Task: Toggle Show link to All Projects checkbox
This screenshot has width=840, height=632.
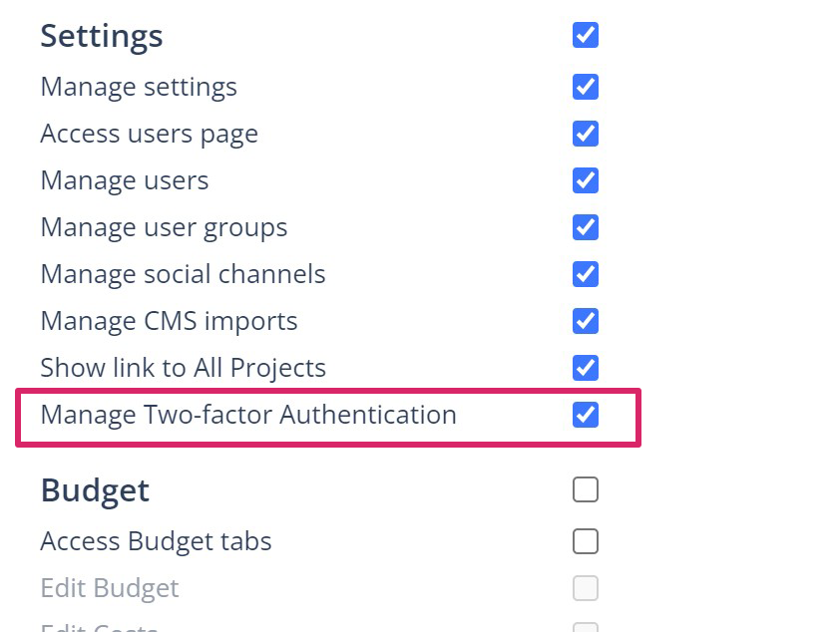Action: click(586, 368)
